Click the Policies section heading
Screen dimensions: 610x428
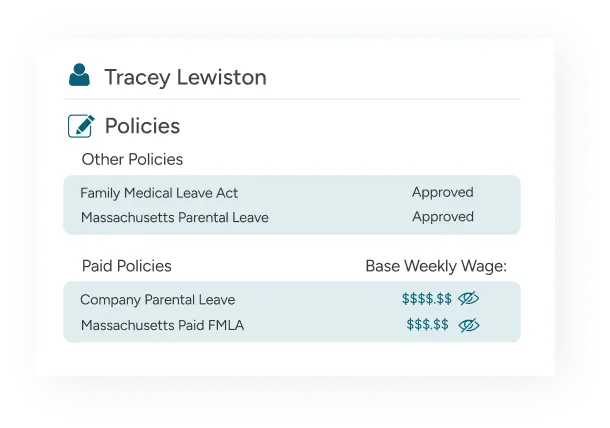coord(142,126)
